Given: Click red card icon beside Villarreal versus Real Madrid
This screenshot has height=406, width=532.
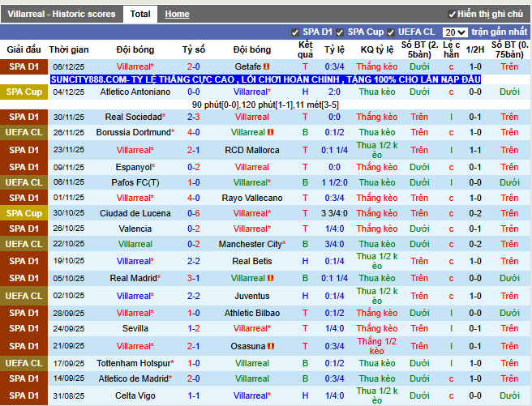Looking at the screenshot, I should 270,278.
